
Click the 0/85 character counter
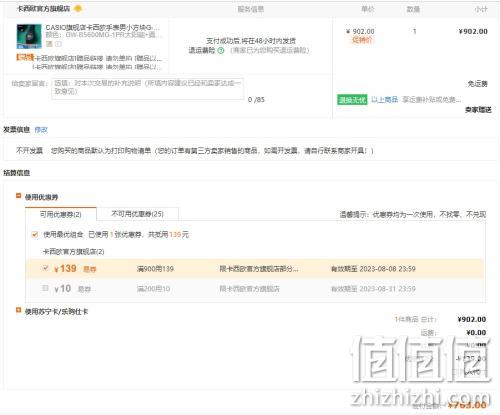click(256, 100)
